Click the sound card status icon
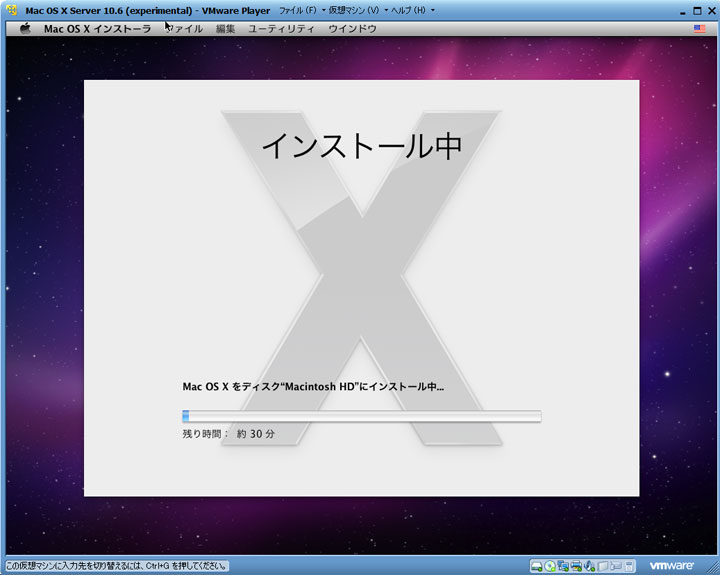The width and height of the screenshot is (720, 575). pyautogui.click(x=590, y=566)
